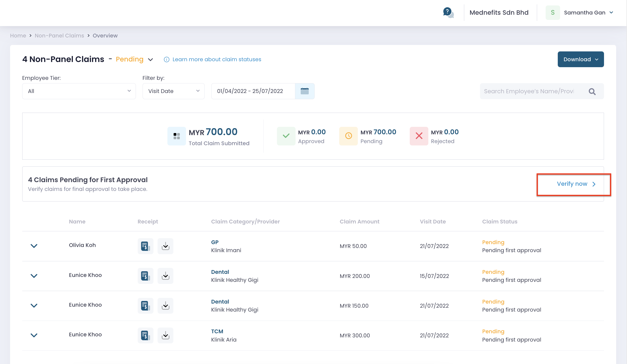Screen dimensions: 627x364
Task: Open the Employee Tier dropdown
Action: pyautogui.click(x=79, y=91)
